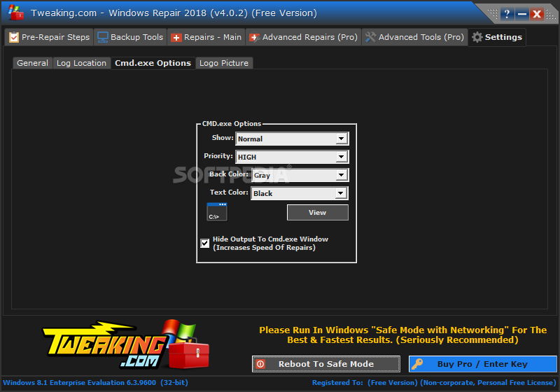Click Buy Pro / Enter Key button

(x=483, y=364)
